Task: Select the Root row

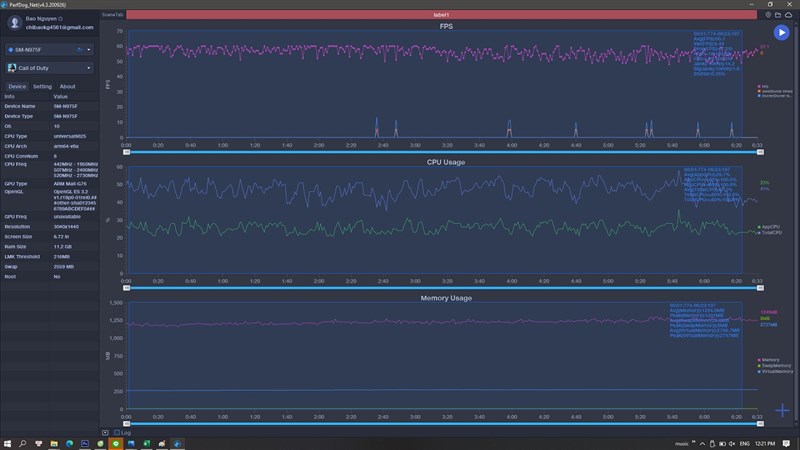Action: coord(49,277)
